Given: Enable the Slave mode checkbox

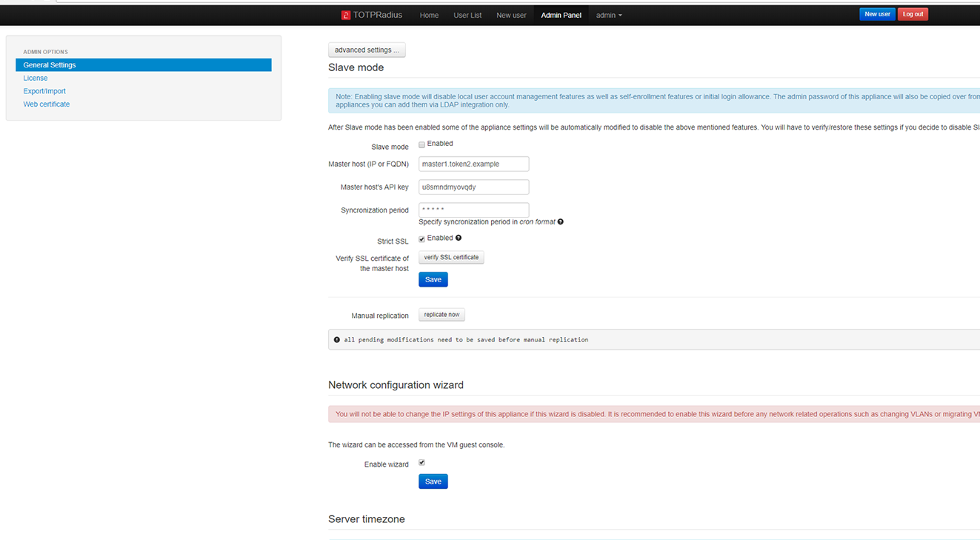Looking at the screenshot, I should [421, 144].
